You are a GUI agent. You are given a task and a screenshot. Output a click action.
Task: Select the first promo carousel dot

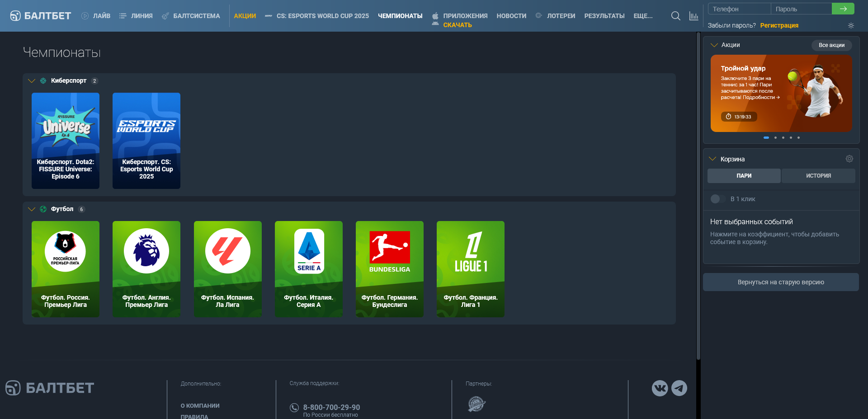766,137
